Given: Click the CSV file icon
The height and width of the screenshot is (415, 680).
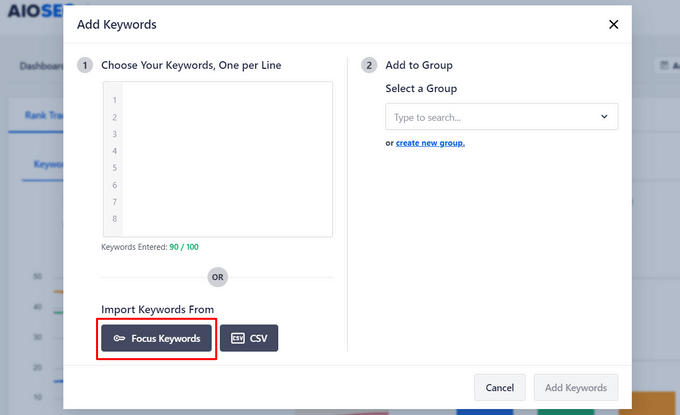Looking at the screenshot, I should [237, 339].
